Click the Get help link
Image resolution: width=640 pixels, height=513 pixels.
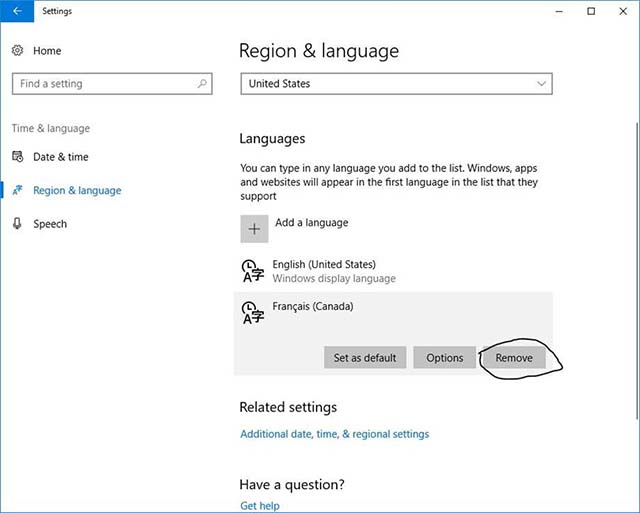(x=260, y=506)
